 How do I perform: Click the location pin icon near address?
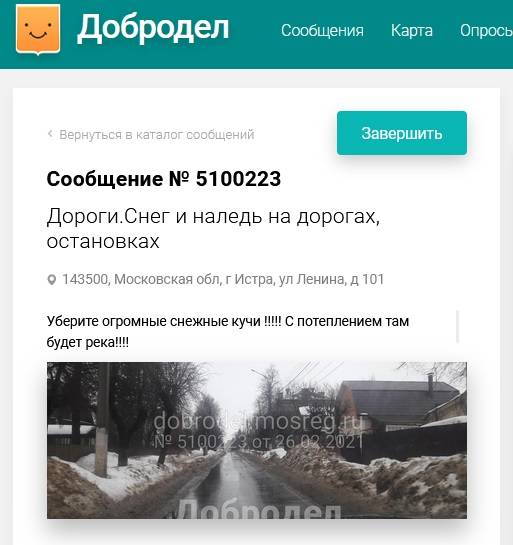[x=51, y=280]
